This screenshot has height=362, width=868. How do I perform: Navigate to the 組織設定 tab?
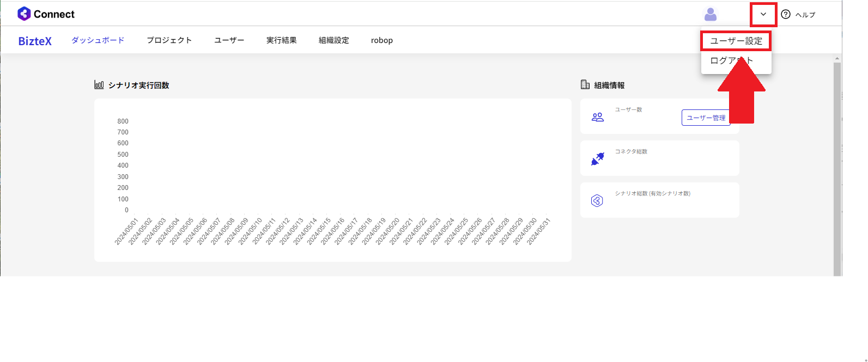[x=334, y=40]
